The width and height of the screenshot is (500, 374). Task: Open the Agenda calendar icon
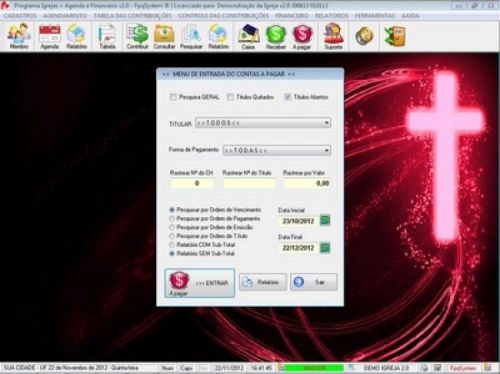[50, 36]
